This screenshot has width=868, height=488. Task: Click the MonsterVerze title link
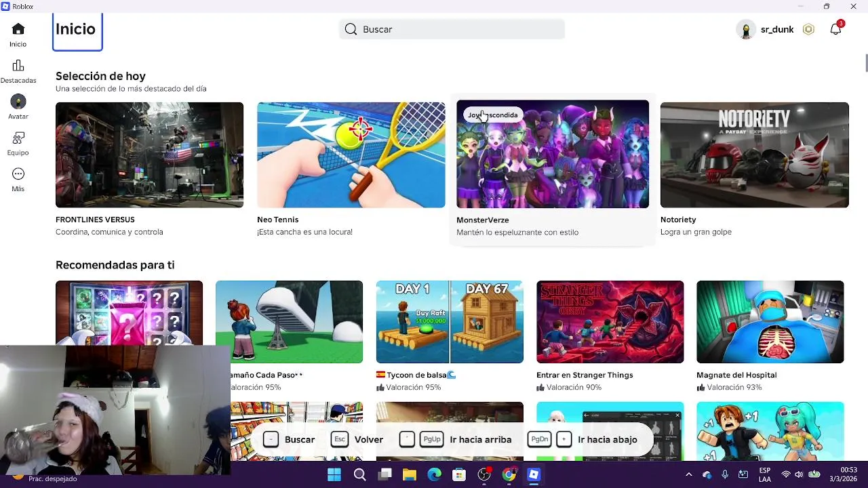pos(482,220)
